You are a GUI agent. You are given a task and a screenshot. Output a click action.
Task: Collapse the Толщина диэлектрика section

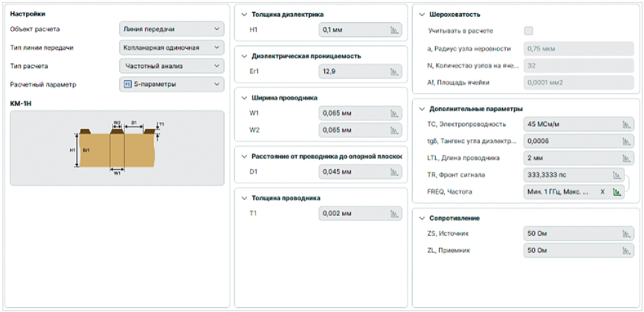point(244,14)
